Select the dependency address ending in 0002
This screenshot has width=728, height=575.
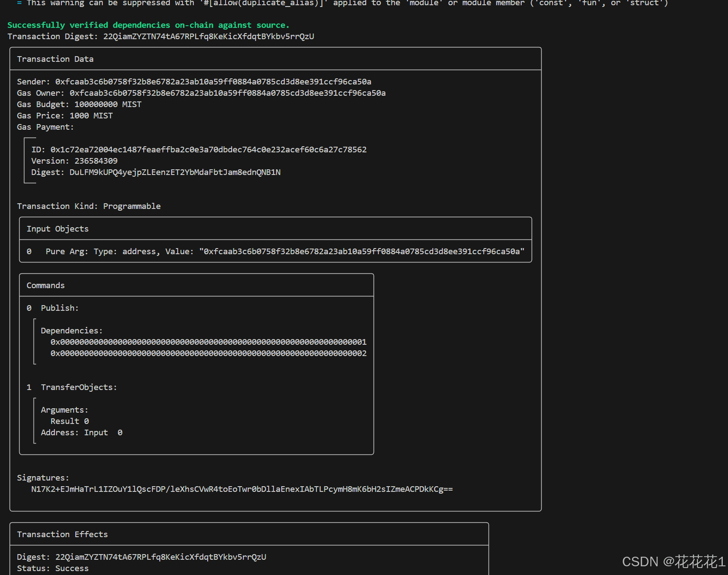coord(209,353)
